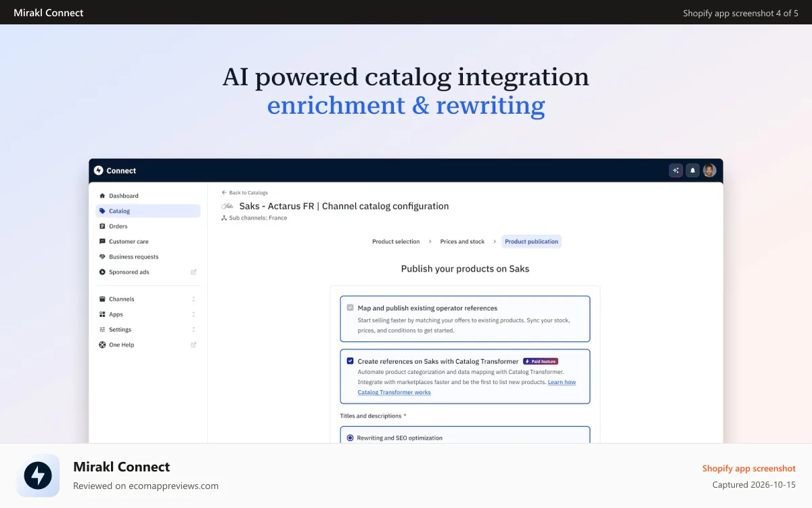Click the Apps grid icon
The width and height of the screenshot is (812, 508).
(102, 314)
